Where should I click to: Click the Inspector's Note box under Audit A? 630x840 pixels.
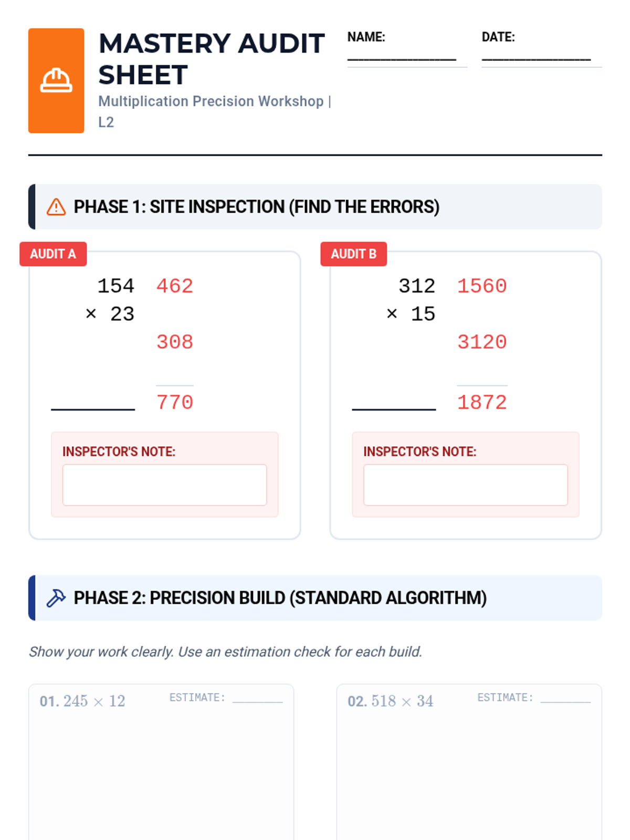click(x=165, y=485)
